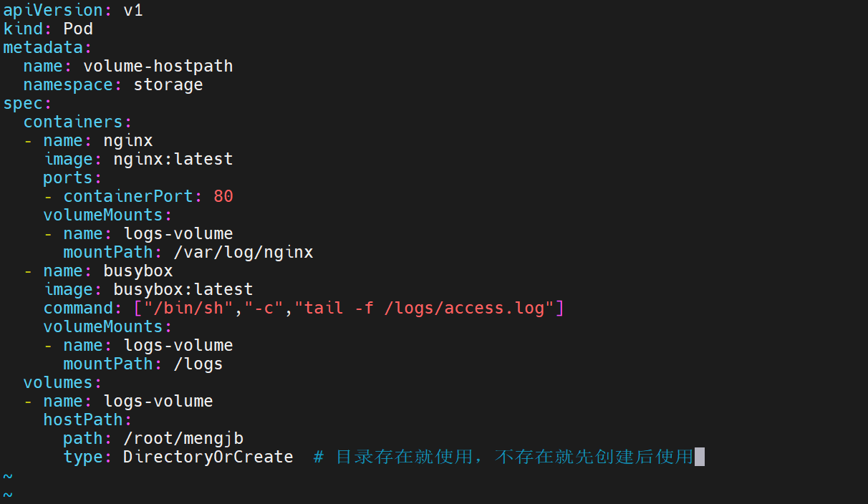The width and height of the screenshot is (868, 504).
Task: Click the spec key
Action: [23, 104]
